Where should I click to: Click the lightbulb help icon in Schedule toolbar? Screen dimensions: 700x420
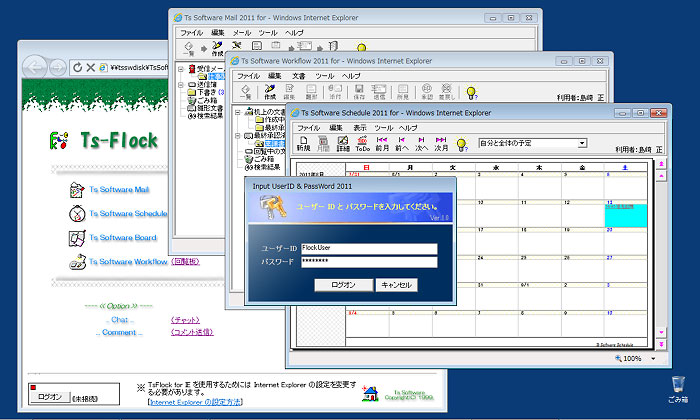tap(462, 145)
